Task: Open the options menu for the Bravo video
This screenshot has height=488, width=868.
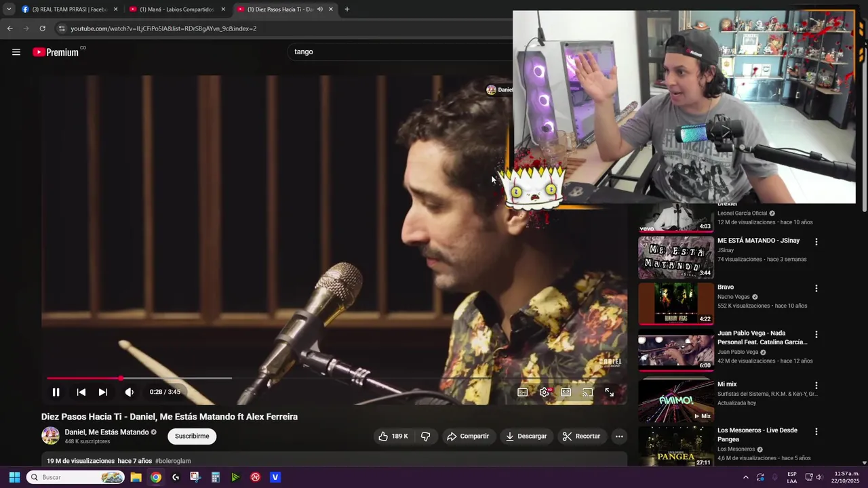Action: [816, 289]
